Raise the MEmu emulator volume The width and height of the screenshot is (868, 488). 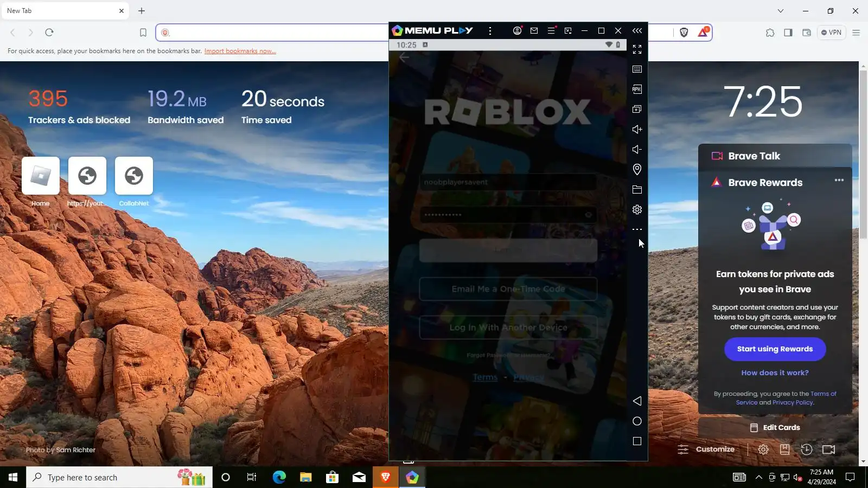tap(637, 129)
